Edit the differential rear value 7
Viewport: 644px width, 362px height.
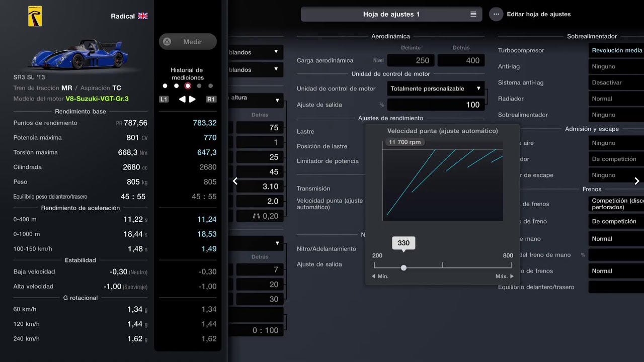point(260,270)
